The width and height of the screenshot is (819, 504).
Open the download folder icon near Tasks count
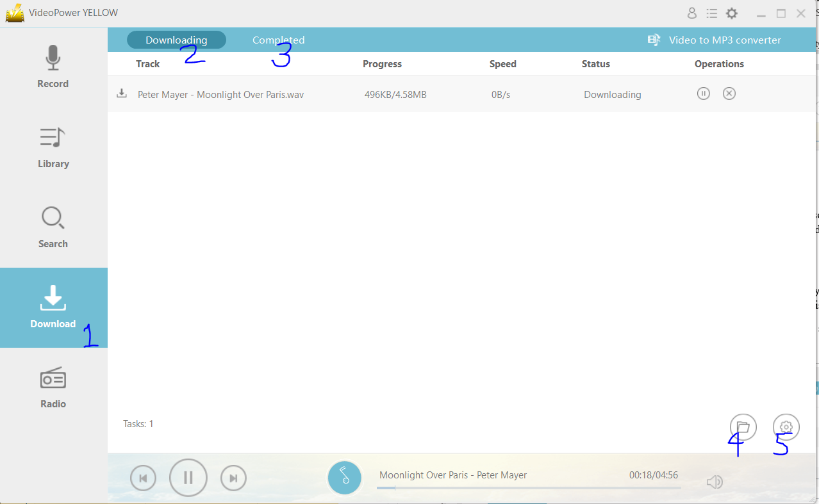[743, 427]
